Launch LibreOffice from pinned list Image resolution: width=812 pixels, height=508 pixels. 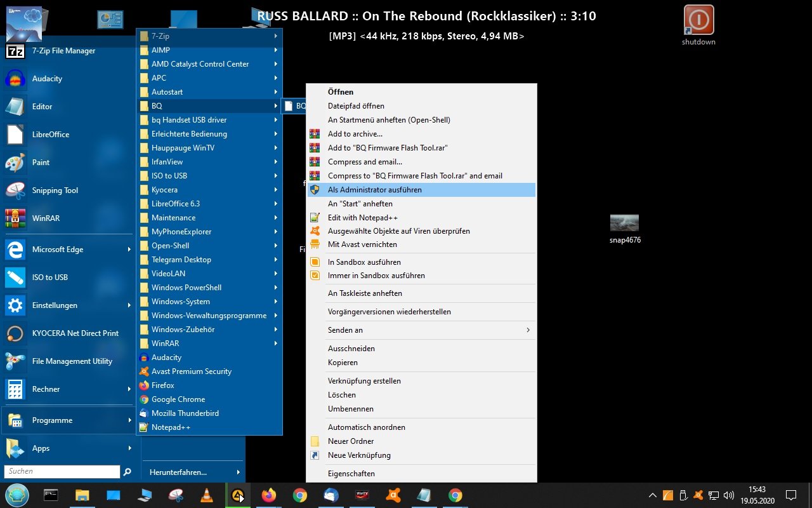[x=68, y=135]
